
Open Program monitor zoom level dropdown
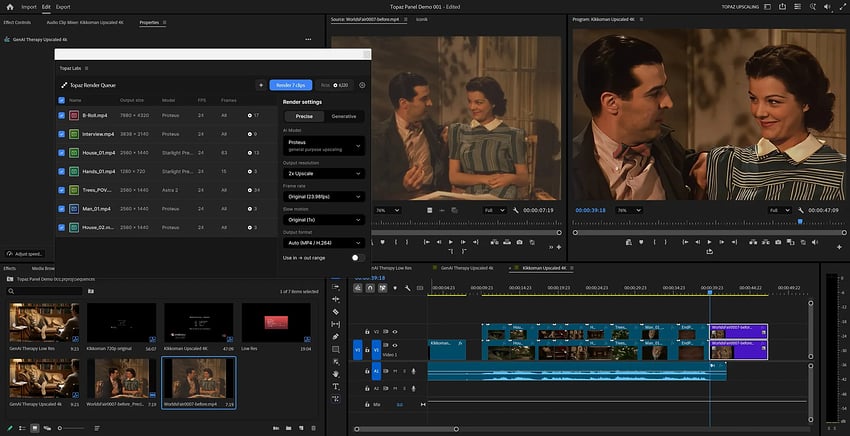[629, 210]
